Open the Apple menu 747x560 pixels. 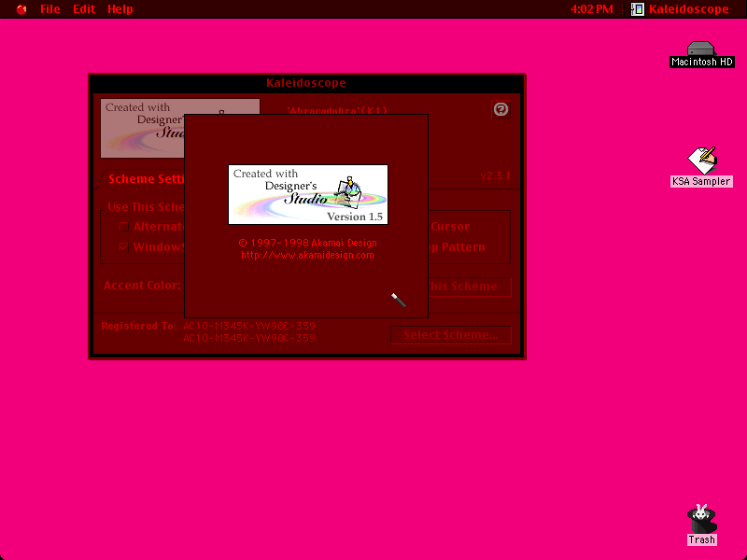21,9
